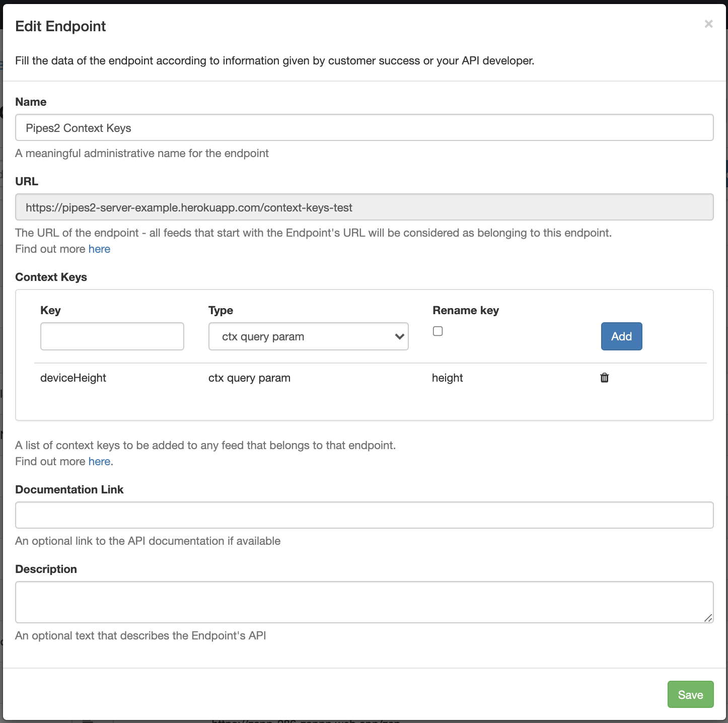
Task: Select the 'Context Keys' section label
Action: (51, 277)
